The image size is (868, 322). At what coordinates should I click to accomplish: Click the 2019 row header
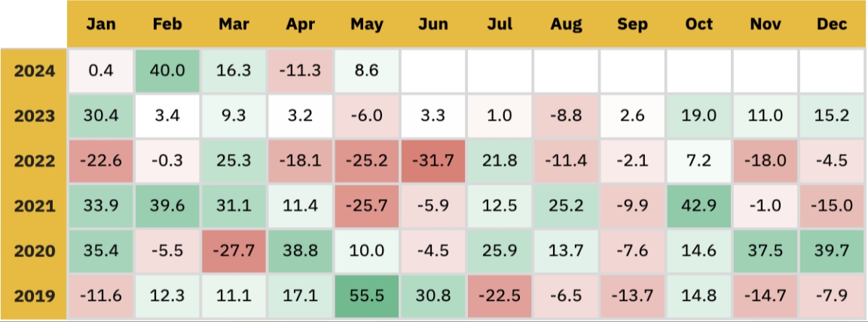[35, 295]
